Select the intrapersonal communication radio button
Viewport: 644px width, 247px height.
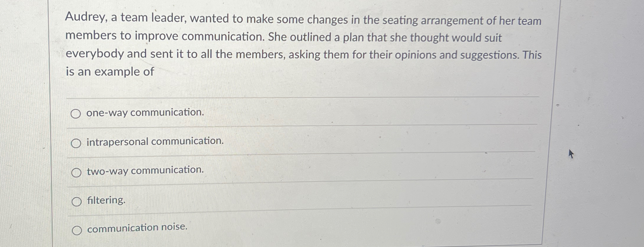pos(76,143)
